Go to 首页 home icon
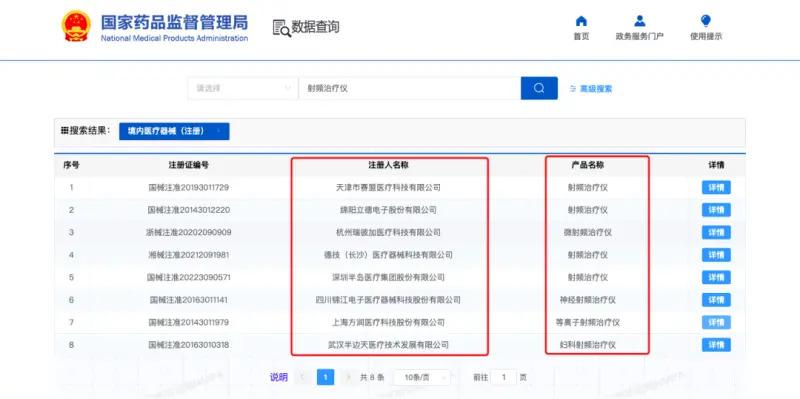 click(581, 21)
